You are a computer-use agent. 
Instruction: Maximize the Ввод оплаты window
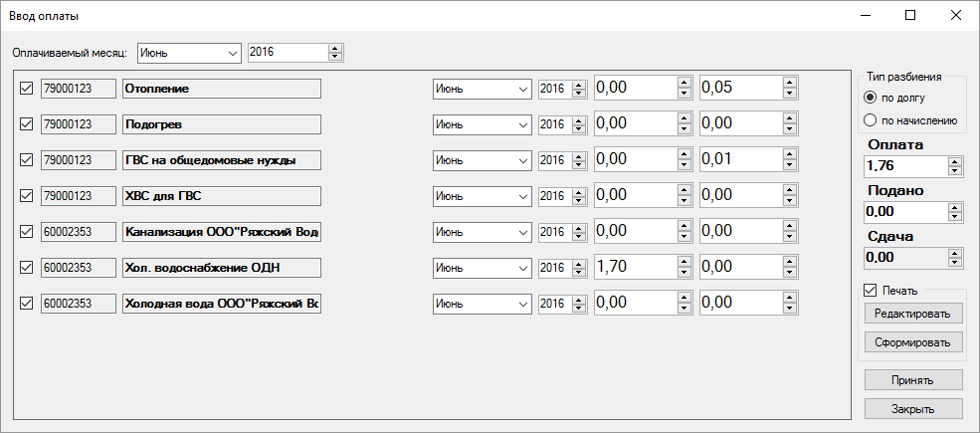tap(909, 15)
